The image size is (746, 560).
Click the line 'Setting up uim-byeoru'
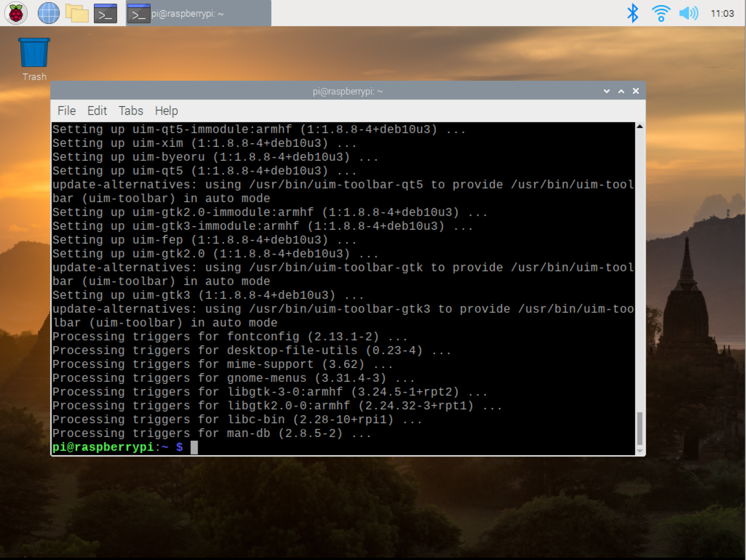215,157
